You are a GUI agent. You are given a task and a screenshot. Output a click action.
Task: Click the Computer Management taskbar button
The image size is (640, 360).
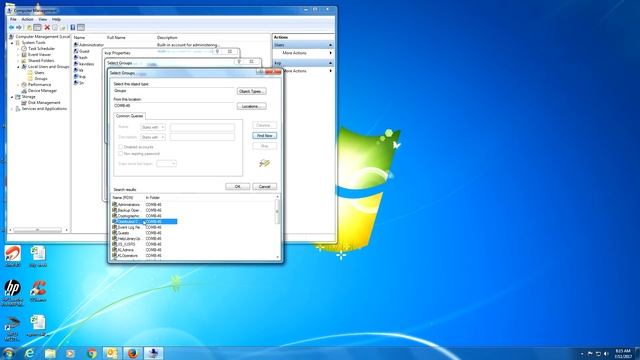(153, 353)
